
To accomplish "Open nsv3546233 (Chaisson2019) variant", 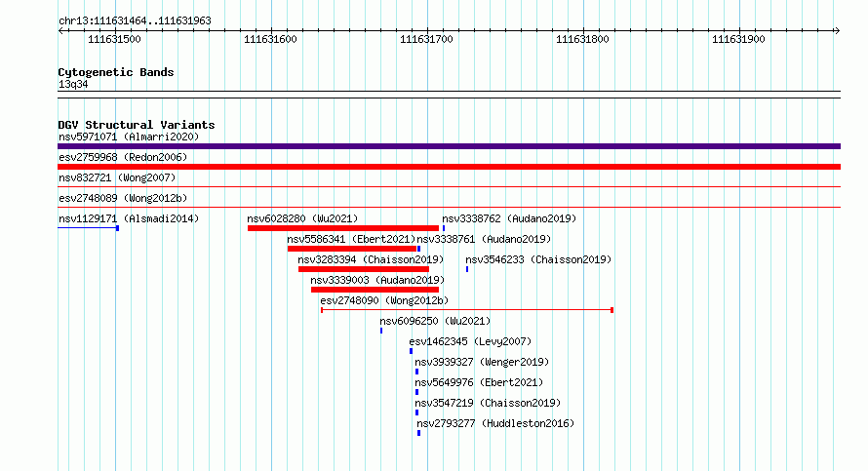I will pos(538,259).
